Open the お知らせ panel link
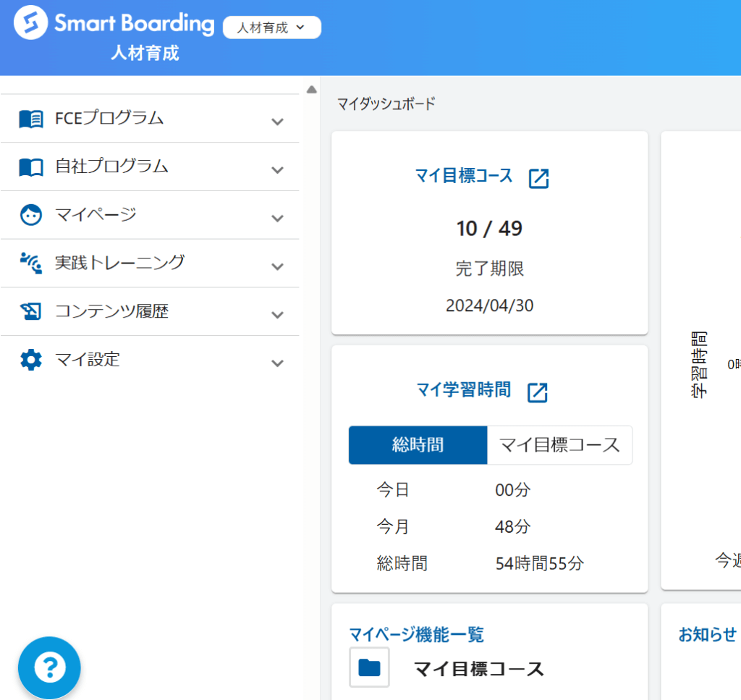The image size is (741, 700). click(706, 636)
